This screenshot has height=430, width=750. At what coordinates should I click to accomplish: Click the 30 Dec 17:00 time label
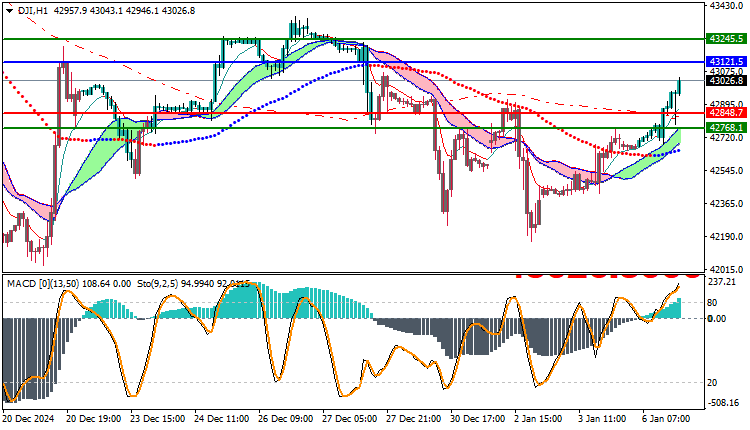478,419
